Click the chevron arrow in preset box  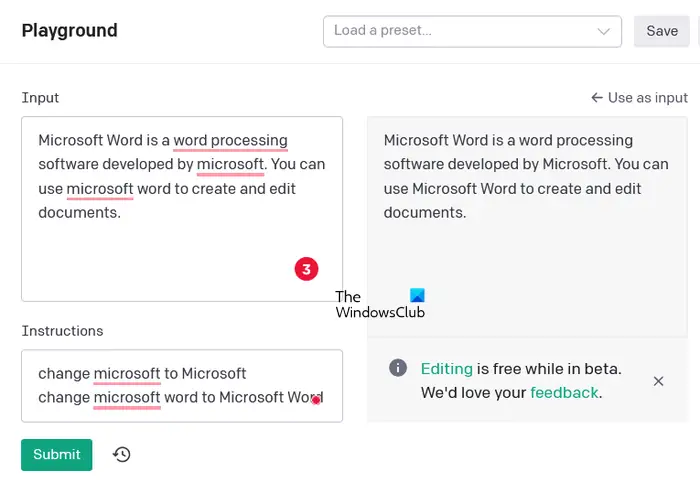(604, 31)
